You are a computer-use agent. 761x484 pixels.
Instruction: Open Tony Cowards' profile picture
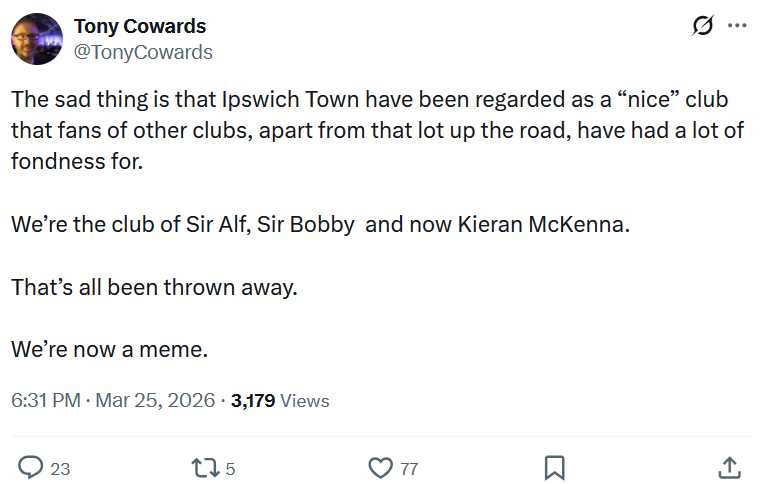37,39
